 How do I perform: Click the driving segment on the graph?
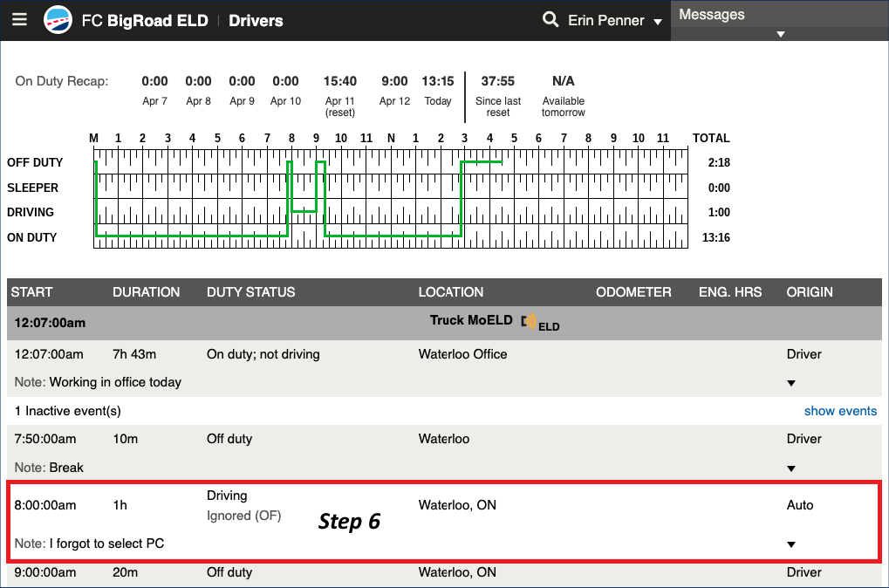[x=304, y=211]
